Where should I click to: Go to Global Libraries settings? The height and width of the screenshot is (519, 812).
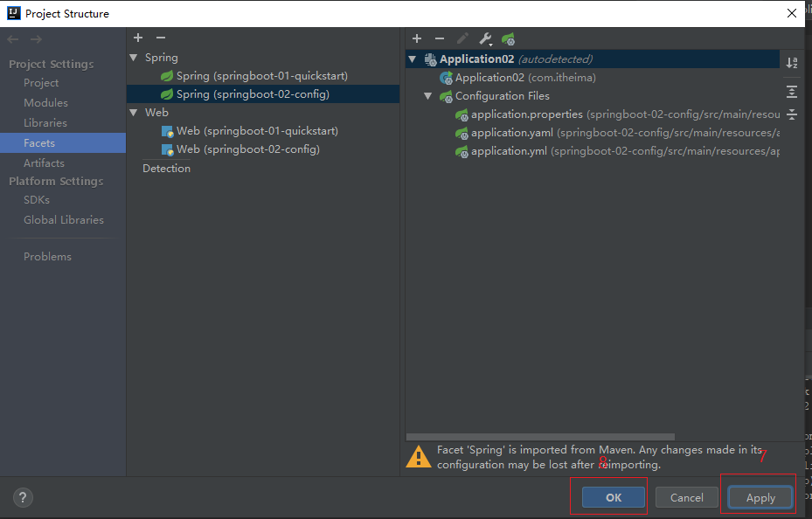[x=63, y=220]
